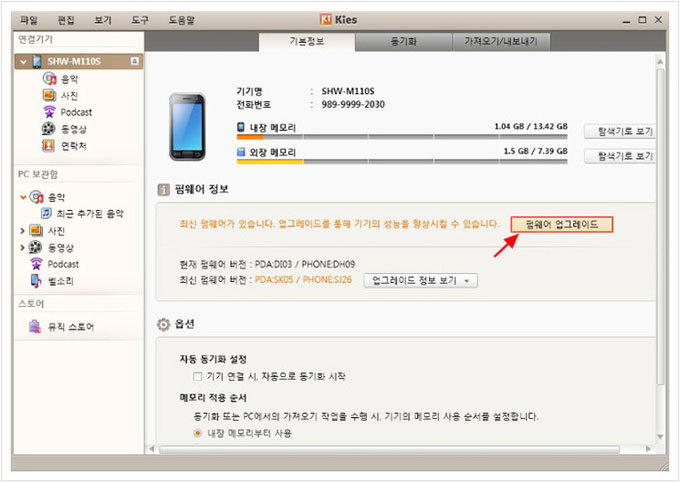Open the 편집 menu

(66, 20)
